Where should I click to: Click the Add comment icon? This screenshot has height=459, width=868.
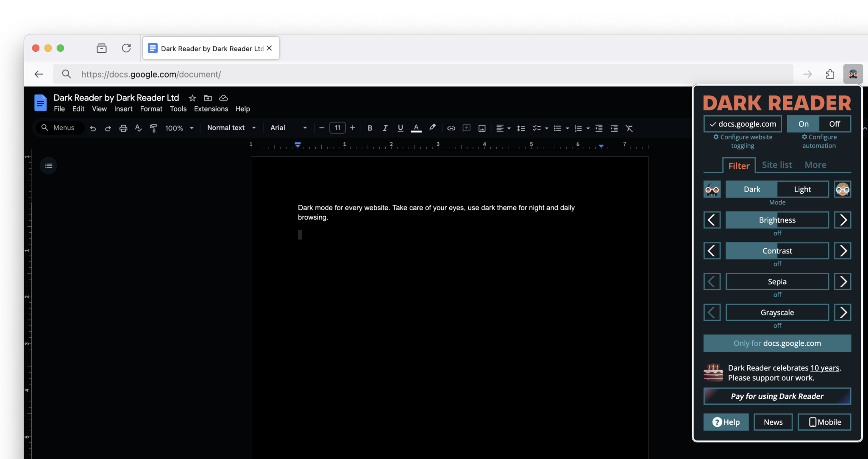click(x=466, y=128)
